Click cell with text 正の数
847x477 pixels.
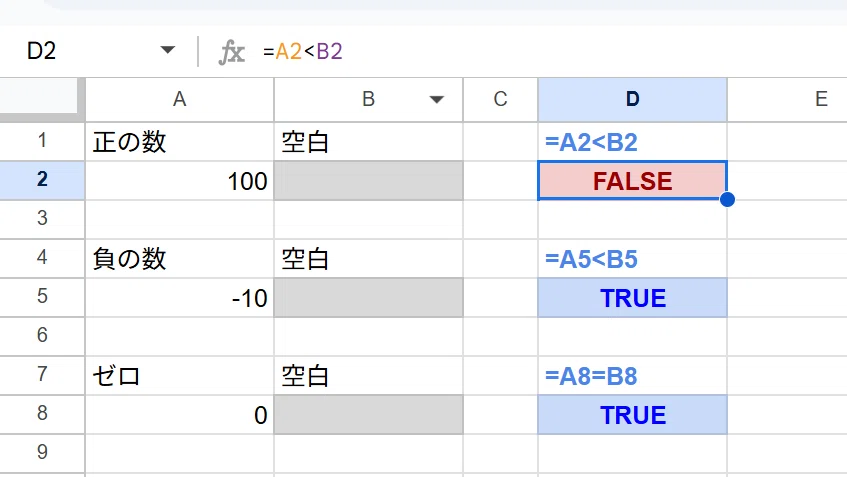tap(179, 142)
